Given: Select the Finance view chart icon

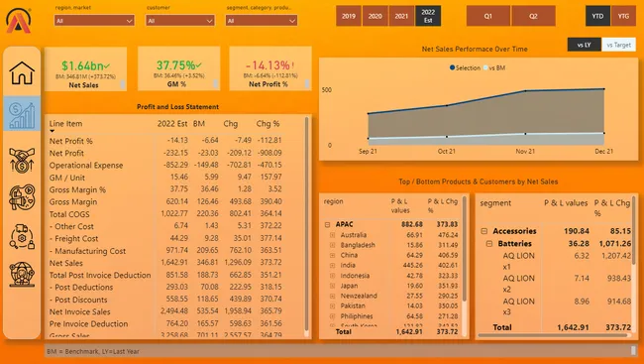Looking at the screenshot, I should (22, 114).
